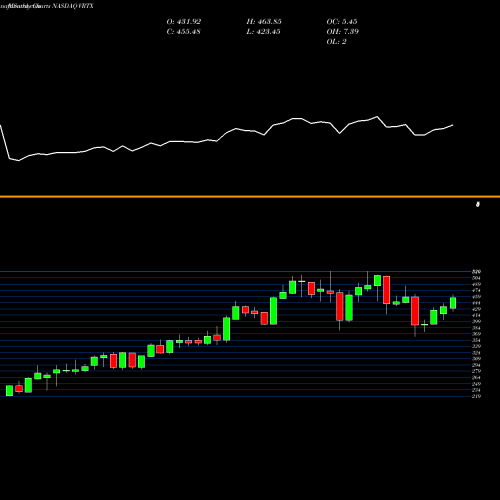500x500 pixels.
Task: Click the 249 price axis label
Action: click(477, 384)
